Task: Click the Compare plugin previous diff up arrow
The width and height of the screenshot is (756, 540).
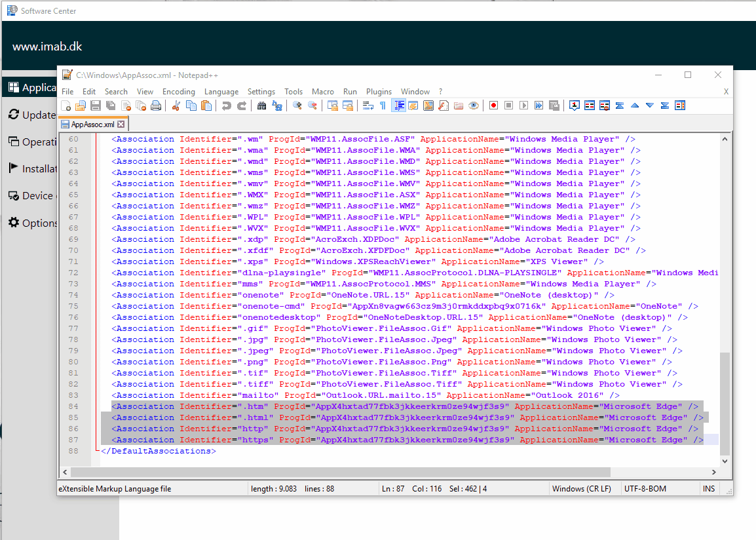Action: (x=635, y=106)
